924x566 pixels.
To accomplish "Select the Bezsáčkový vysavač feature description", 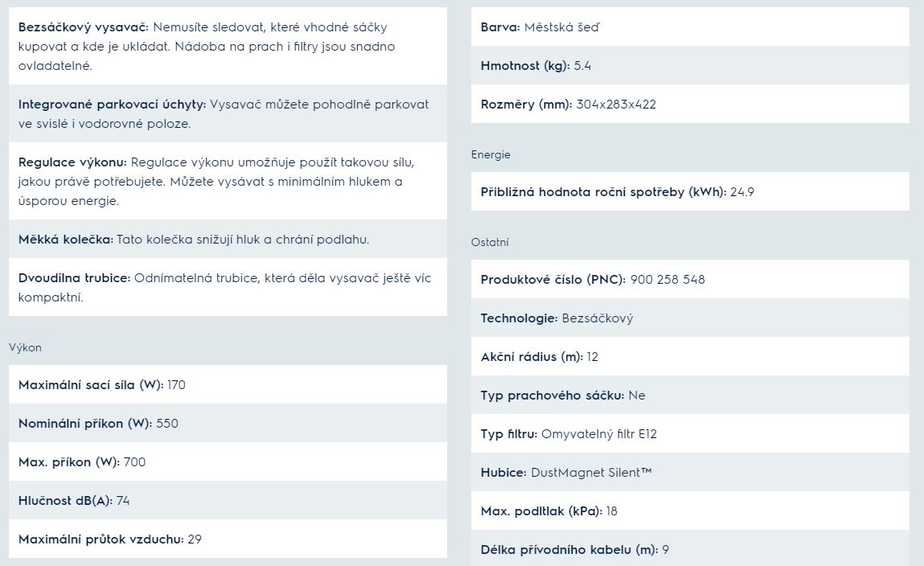I will click(228, 46).
